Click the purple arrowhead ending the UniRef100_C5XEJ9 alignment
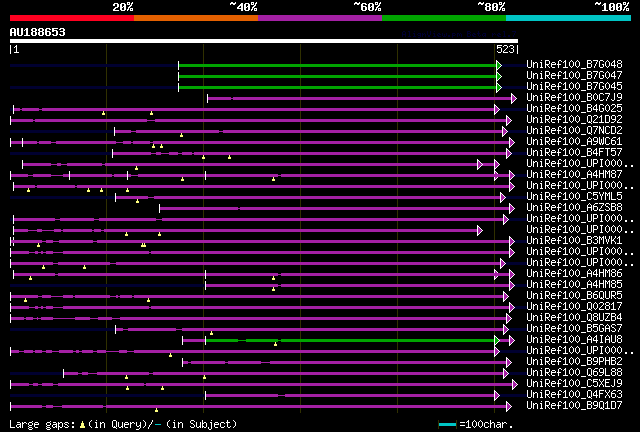This screenshot has width=640, height=432. pyautogui.click(x=515, y=385)
